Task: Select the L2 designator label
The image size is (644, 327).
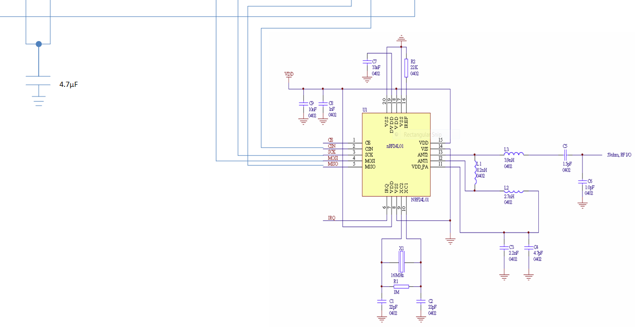Action: coord(506,187)
